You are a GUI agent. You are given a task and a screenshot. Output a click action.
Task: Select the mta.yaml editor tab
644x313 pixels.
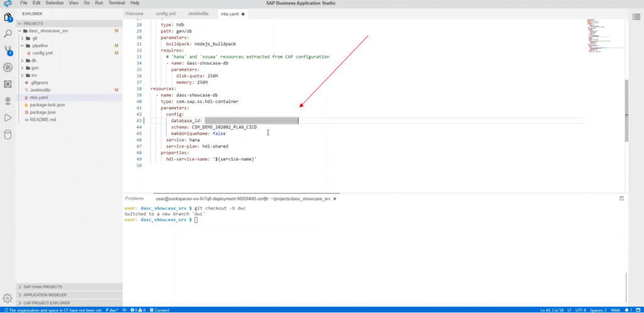point(233,14)
